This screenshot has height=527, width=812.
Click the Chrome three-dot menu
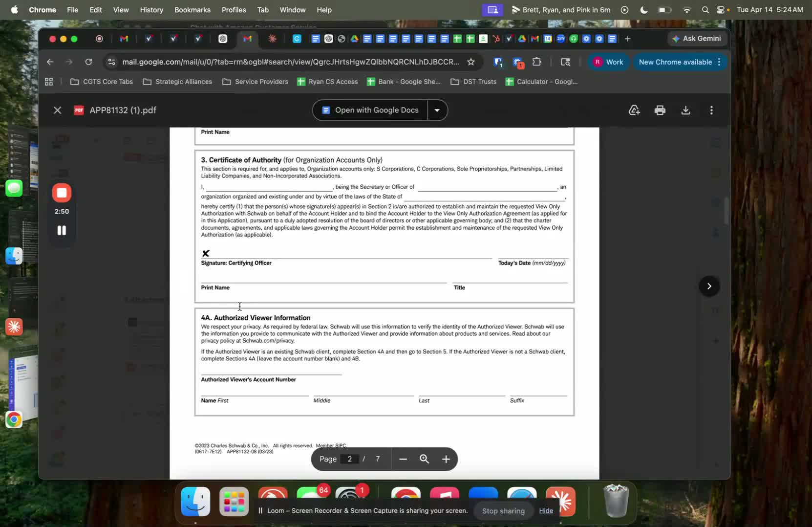719,62
